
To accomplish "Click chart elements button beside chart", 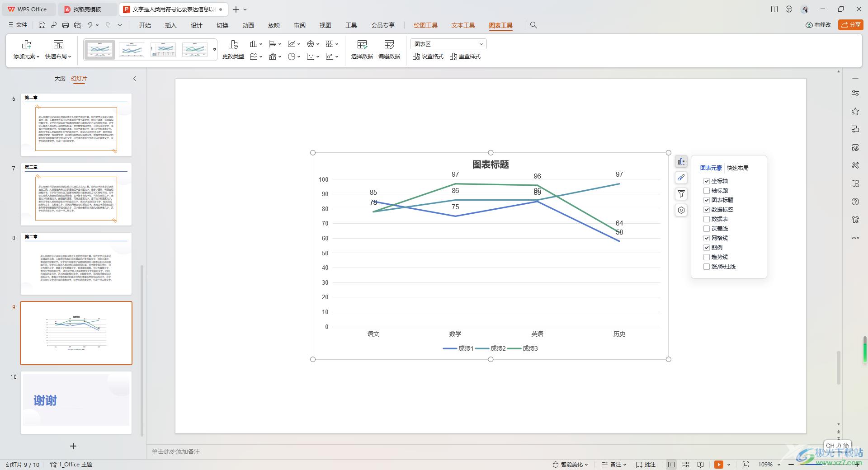I will 681,161.
